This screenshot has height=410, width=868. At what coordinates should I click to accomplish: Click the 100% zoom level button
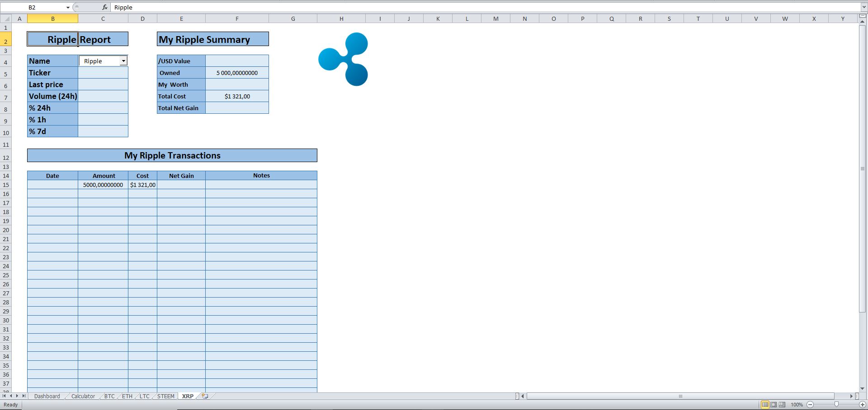tap(797, 405)
